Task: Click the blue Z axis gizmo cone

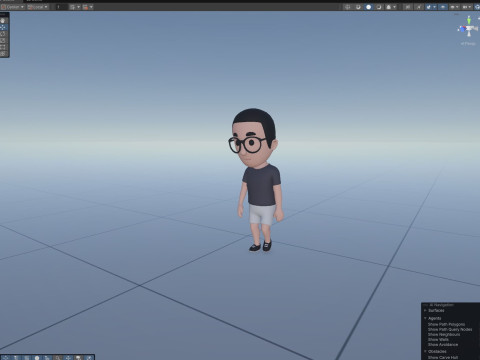Action: pyautogui.click(x=462, y=29)
